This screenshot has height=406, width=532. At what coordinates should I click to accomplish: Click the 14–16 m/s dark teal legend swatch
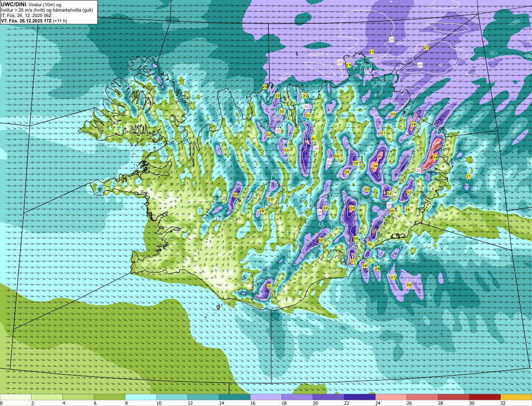coord(234,397)
